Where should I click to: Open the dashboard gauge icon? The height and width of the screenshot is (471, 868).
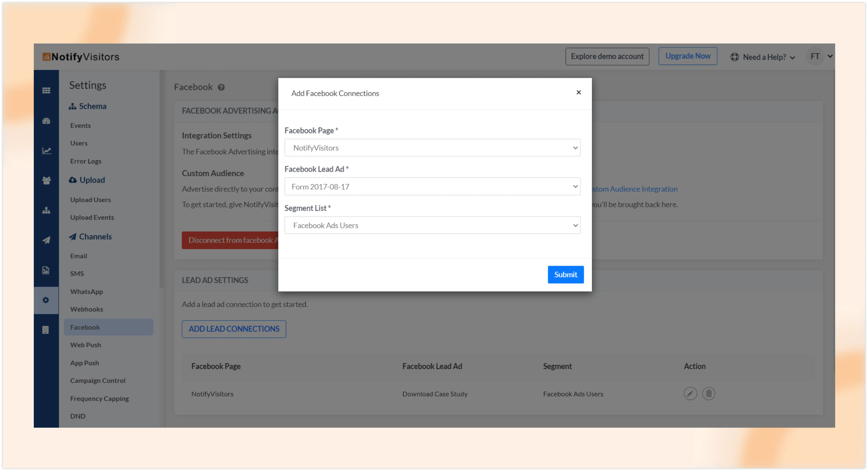coord(46,121)
